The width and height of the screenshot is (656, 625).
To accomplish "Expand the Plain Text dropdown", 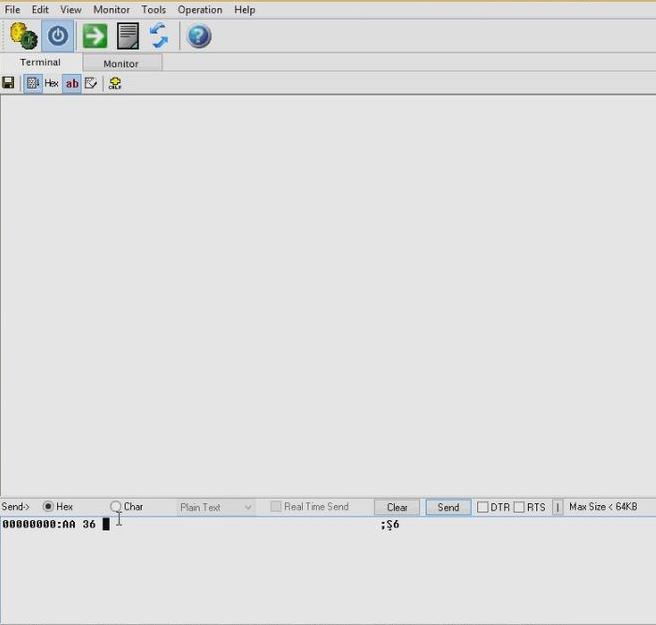I will point(216,507).
